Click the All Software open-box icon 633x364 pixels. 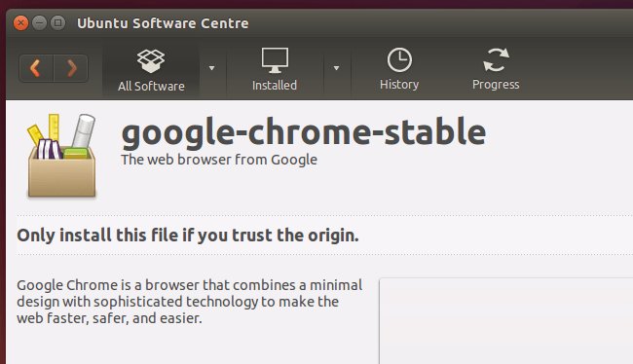pyautogui.click(x=151, y=61)
